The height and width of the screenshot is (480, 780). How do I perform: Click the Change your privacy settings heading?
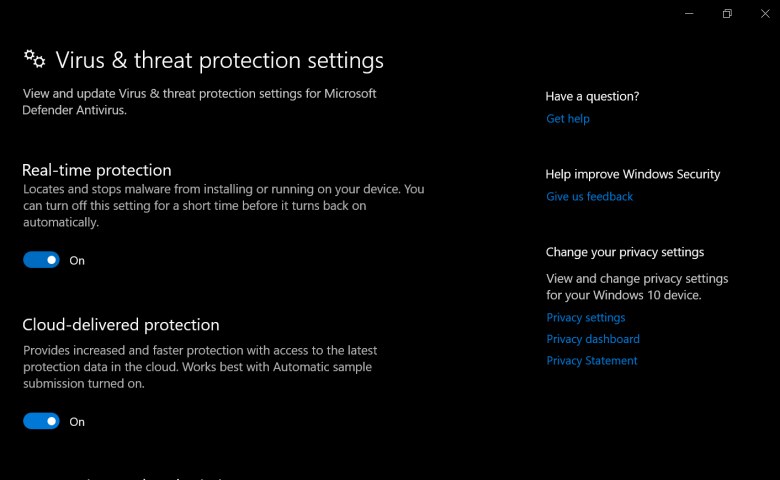(625, 252)
